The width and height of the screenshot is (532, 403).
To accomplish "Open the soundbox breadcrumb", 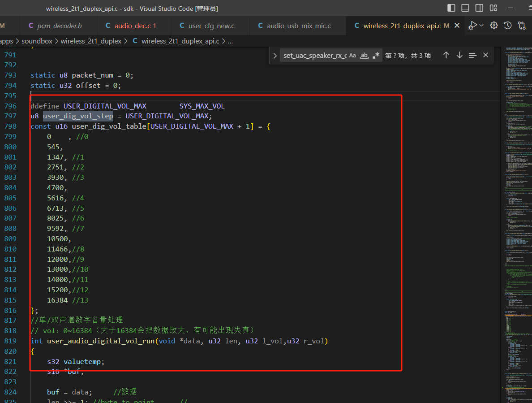I will (37, 41).
